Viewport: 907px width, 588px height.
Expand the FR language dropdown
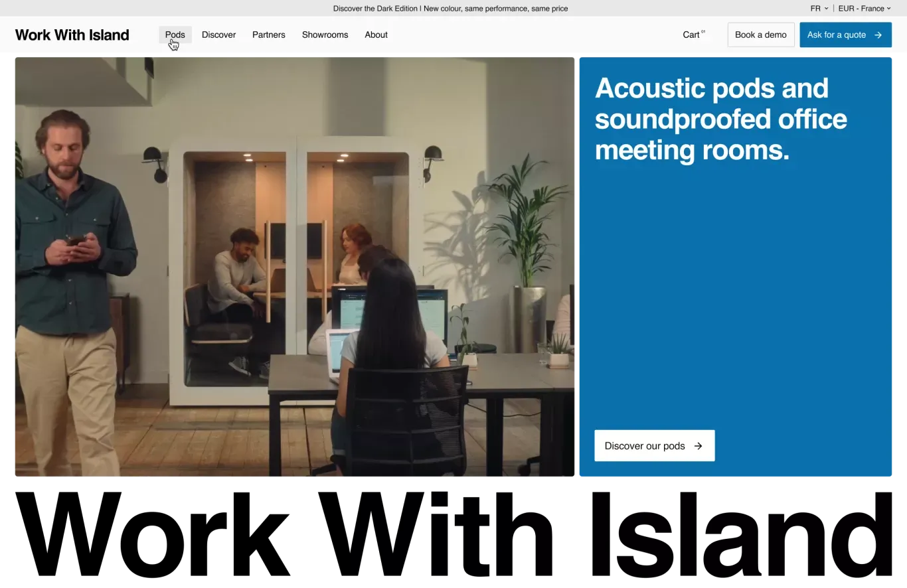point(819,9)
